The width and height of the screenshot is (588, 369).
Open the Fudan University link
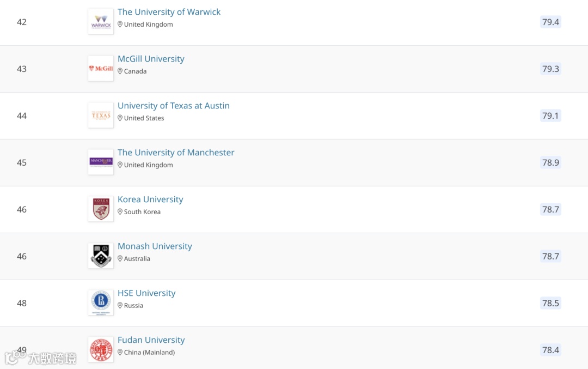tap(151, 340)
